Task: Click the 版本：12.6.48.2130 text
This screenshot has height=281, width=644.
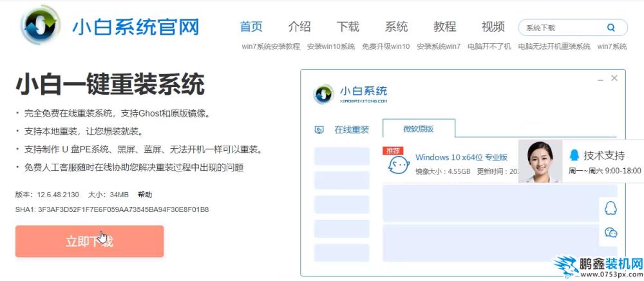Action: click(47, 195)
